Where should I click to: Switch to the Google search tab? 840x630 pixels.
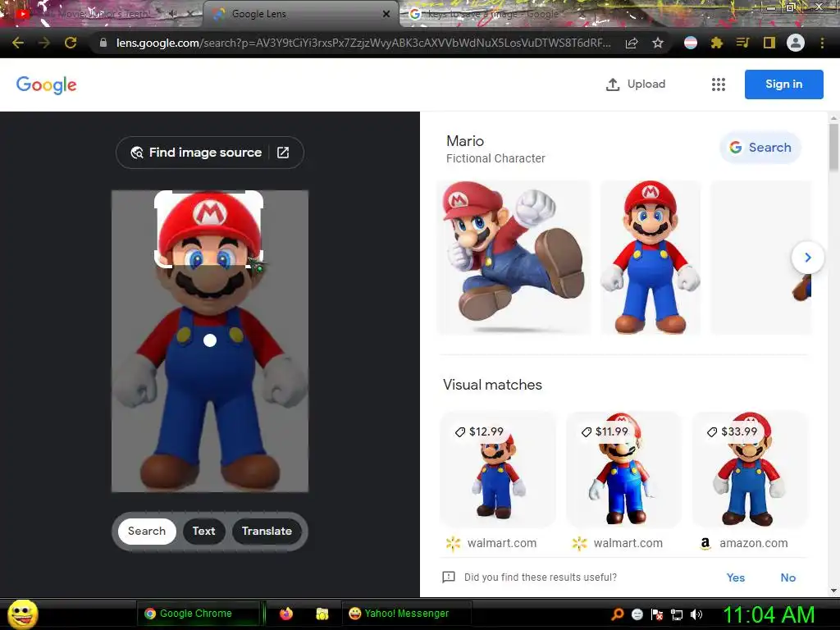pyautogui.click(x=493, y=14)
